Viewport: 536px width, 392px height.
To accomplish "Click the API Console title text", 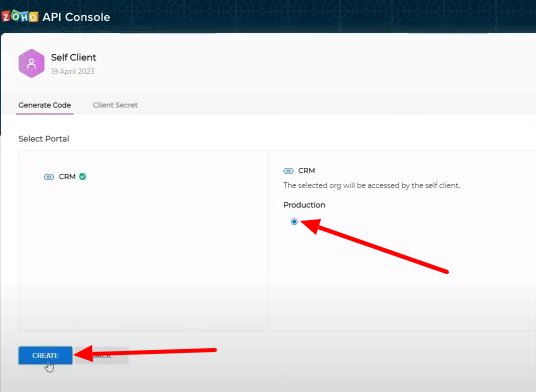I will [76, 17].
